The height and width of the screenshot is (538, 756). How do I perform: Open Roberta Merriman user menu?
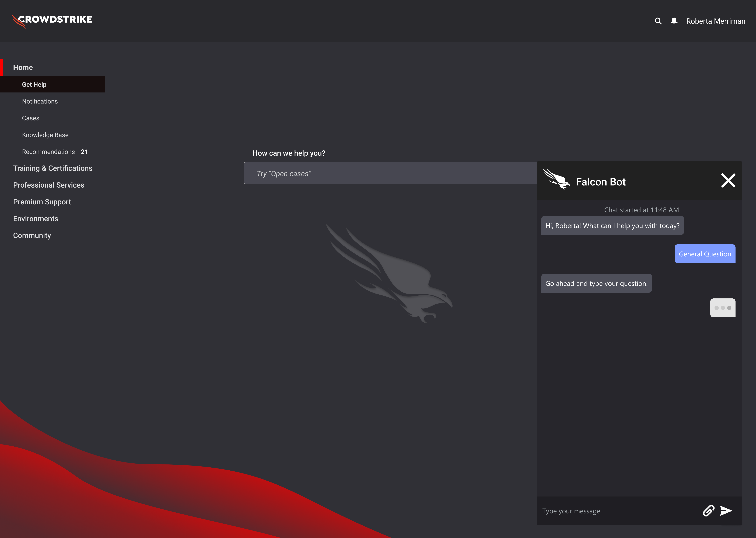[716, 21]
